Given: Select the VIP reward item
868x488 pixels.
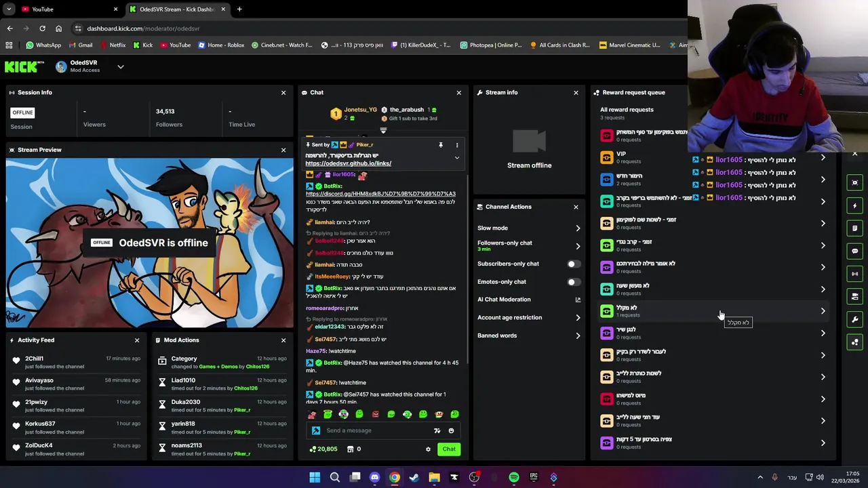Looking at the screenshot, I should [x=712, y=157].
